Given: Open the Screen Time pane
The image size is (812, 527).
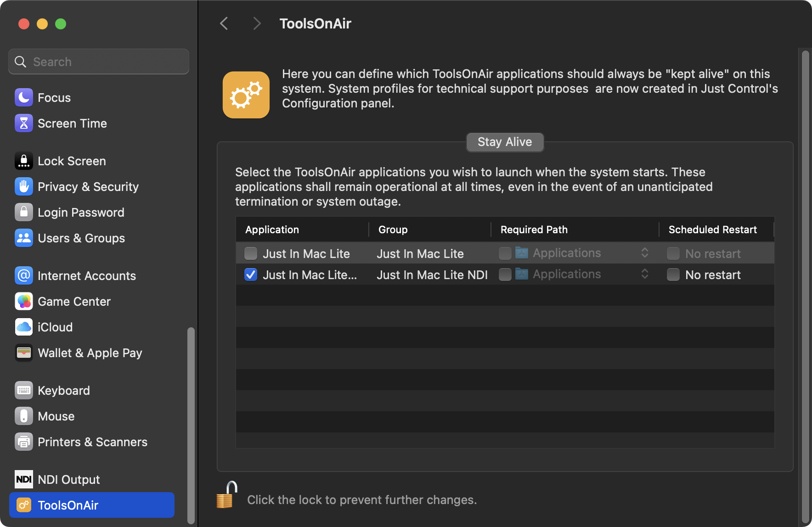Looking at the screenshot, I should pos(92,123).
